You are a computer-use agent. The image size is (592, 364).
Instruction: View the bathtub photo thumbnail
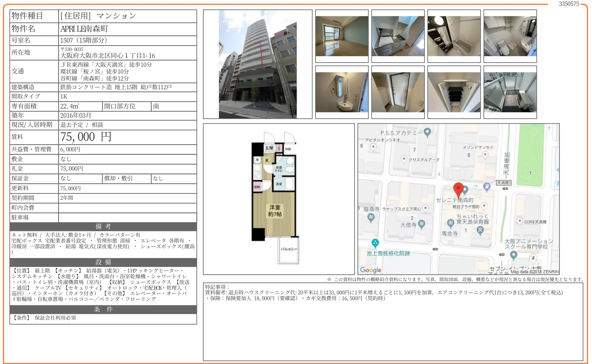pyautogui.click(x=454, y=36)
